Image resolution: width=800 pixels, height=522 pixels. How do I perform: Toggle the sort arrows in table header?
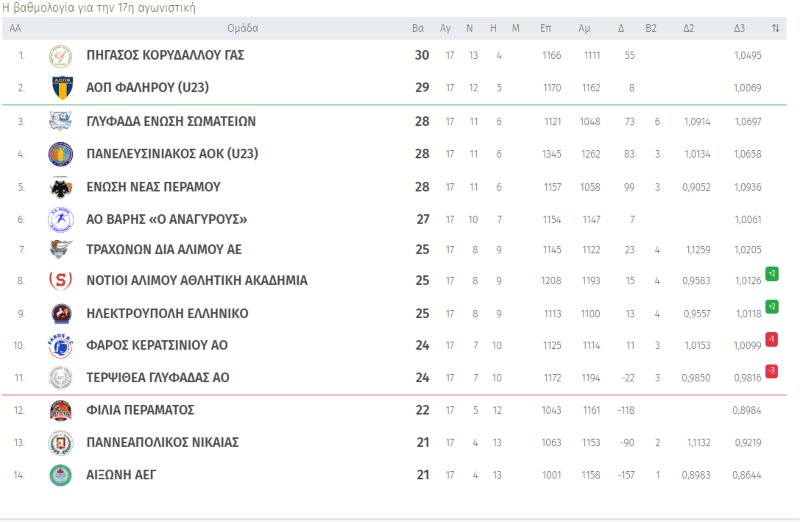(776, 28)
